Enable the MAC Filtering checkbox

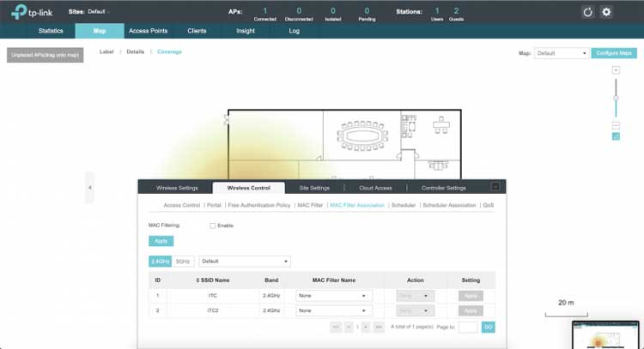(213, 226)
